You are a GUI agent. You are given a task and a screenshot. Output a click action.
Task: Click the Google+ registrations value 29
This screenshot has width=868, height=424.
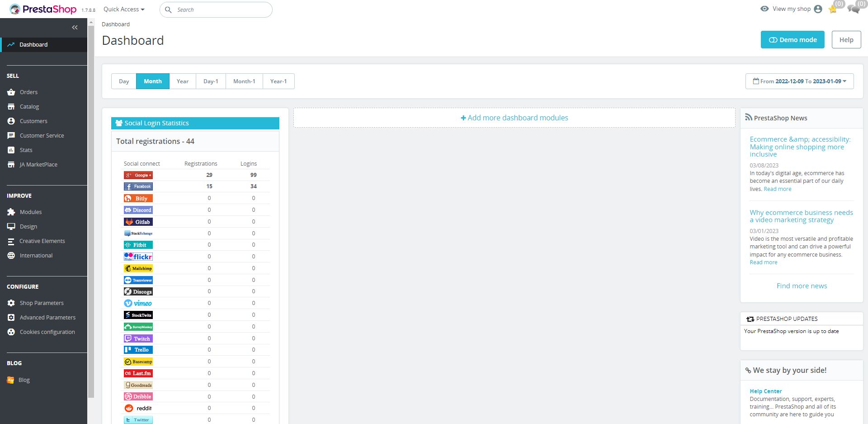[209, 175]
